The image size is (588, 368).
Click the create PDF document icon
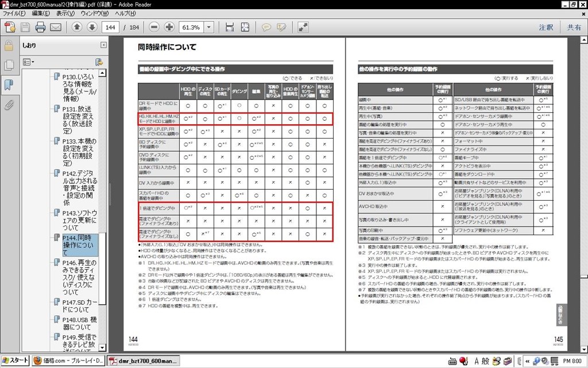click(10, 28)
